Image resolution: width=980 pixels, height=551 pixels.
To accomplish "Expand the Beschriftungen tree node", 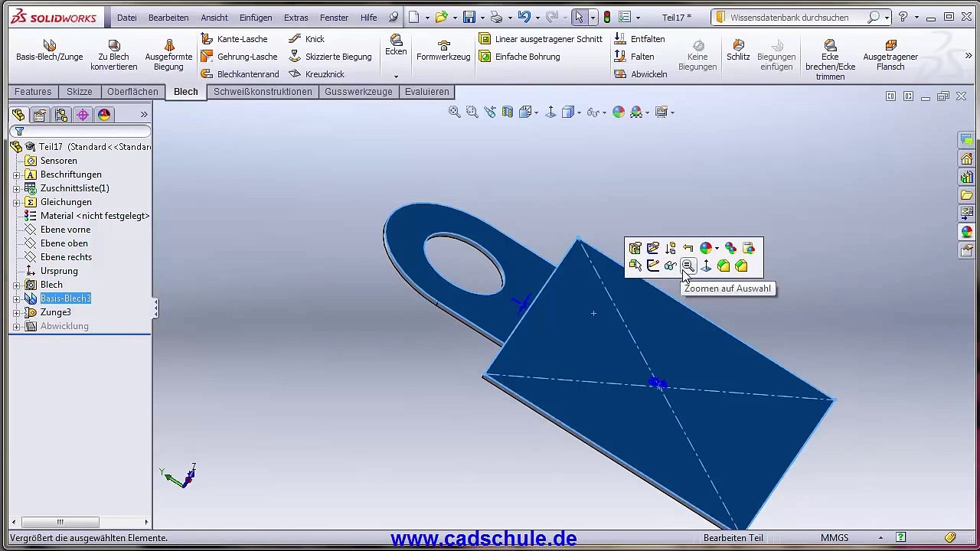I will [17, 174].
